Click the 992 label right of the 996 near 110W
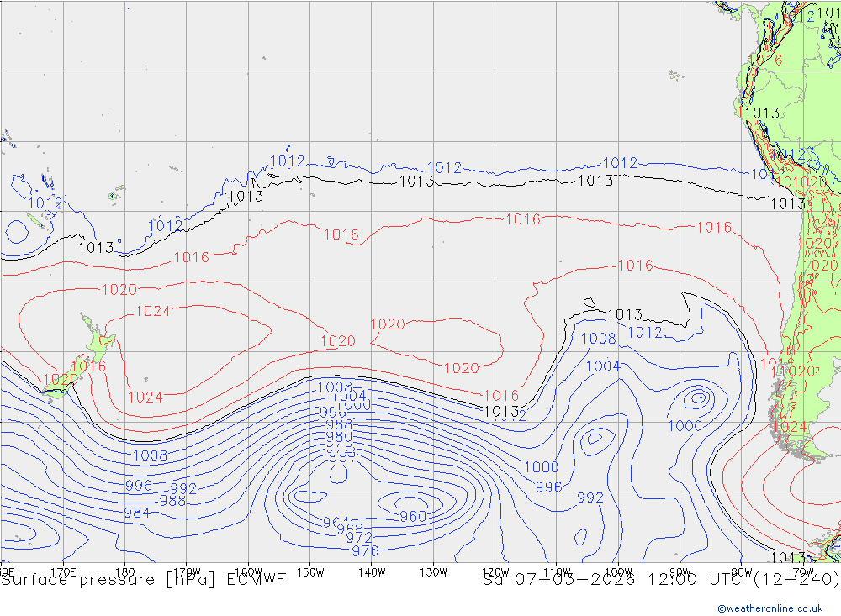The width and height of the screenshot is (841, 616). [x=590, y=498]
